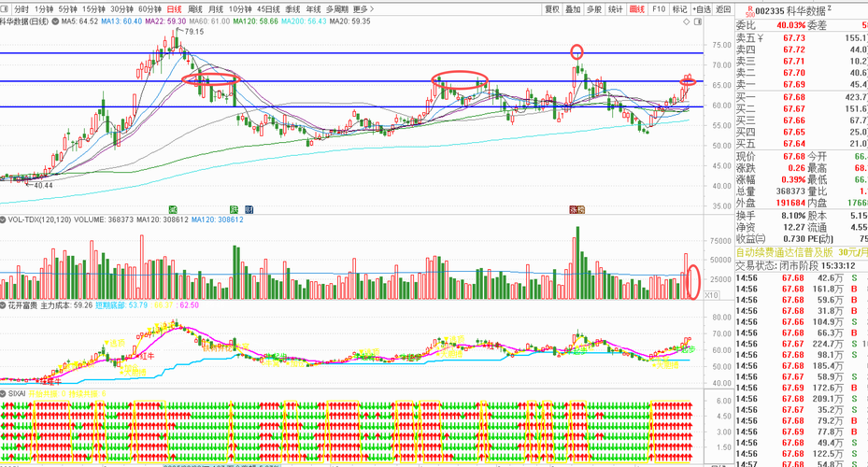Click the brown-red event marker below the chart
This screenshot has width=868, height=467.
[576, 210]
